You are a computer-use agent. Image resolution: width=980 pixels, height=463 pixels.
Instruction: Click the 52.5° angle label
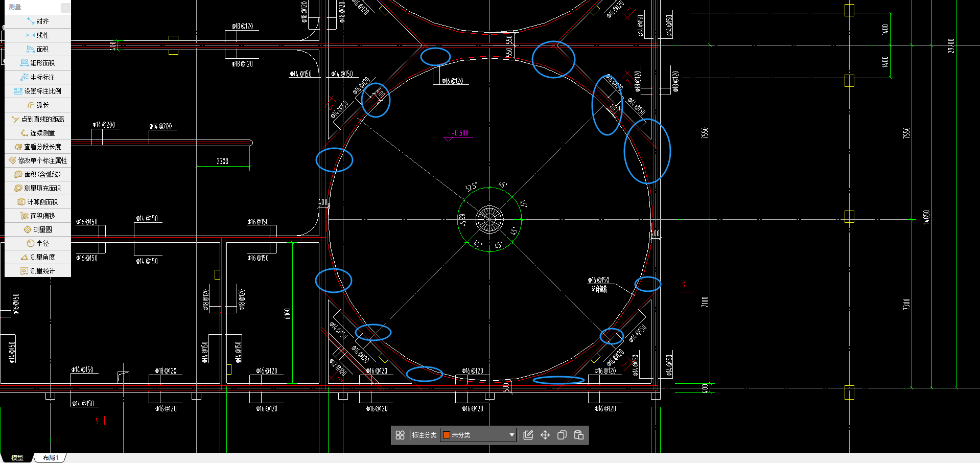click(x=471, y=187)
